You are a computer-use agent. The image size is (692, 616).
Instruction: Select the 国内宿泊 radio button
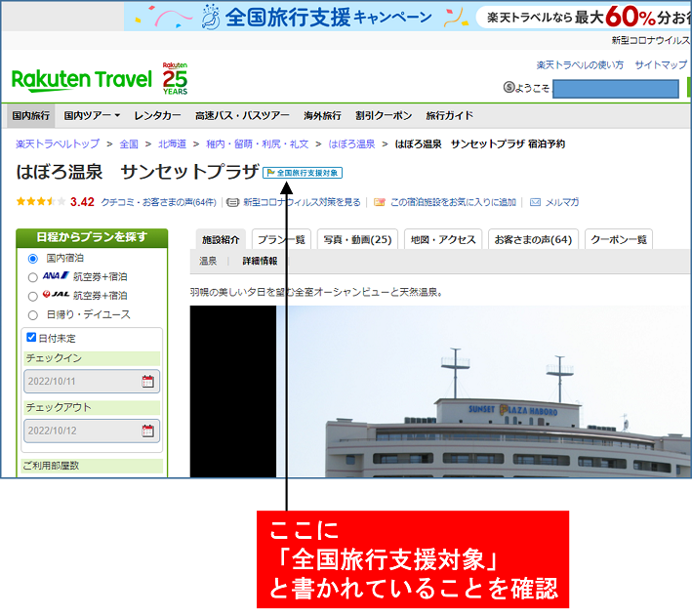click(x=32, y=259)
